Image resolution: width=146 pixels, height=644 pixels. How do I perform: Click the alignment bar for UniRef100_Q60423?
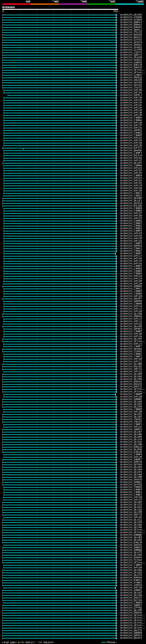coord(60,638)
